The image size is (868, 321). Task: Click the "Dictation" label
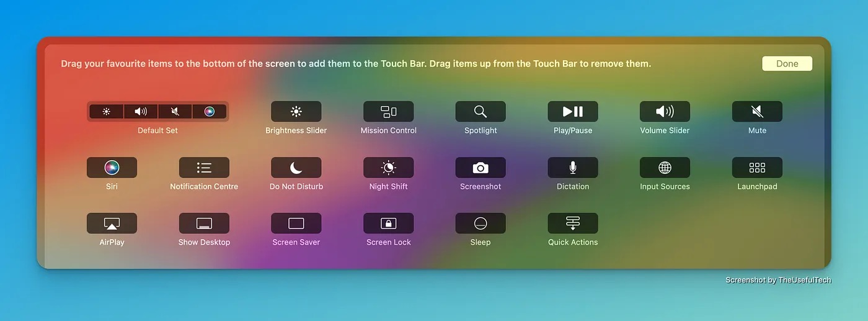click(573, 186)
